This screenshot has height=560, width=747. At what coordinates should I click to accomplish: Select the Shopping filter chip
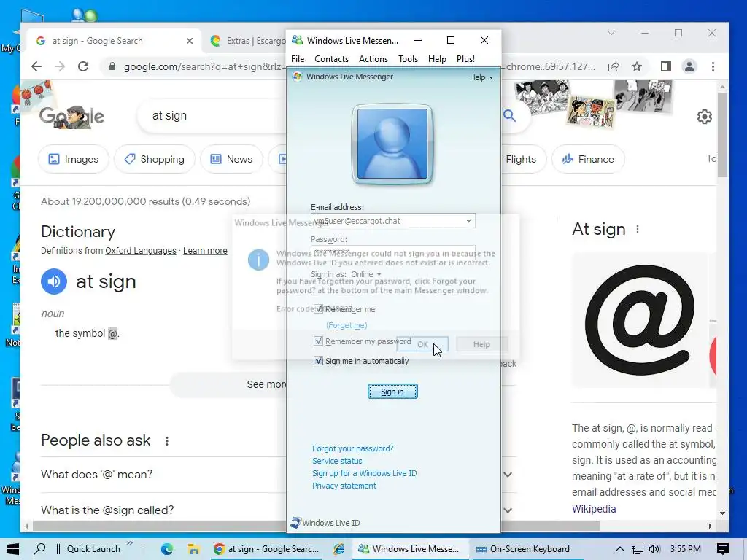[155, 159]
